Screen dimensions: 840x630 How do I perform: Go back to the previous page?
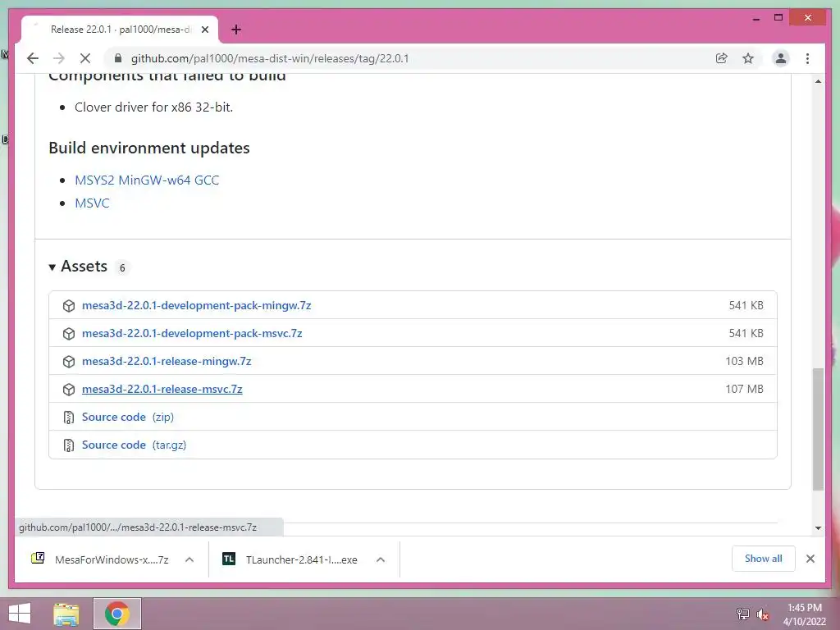[33, 58]
